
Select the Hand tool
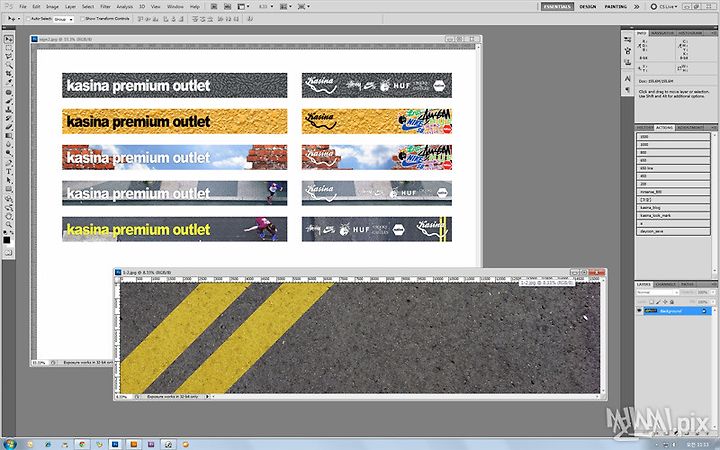point(9,216)
